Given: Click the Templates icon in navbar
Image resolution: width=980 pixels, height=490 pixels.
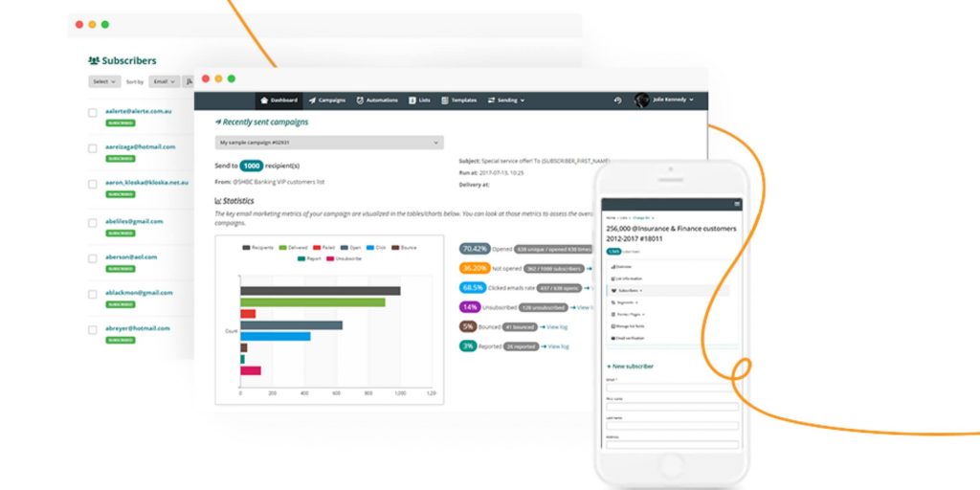Looking at the screenshot, I should 445,100.
